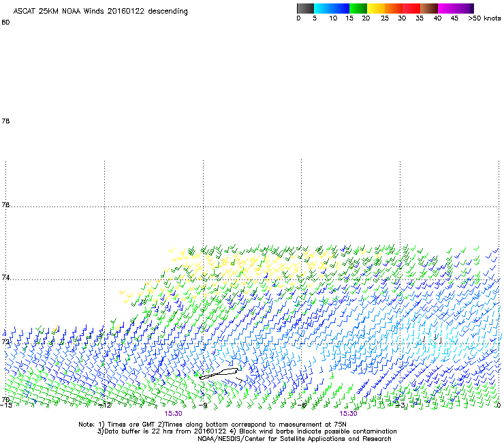Image resolution: width=504 pixels, height=443 pixels.
Task: Click the 80 latitude axis label
Action: click(x=5, y=22)
